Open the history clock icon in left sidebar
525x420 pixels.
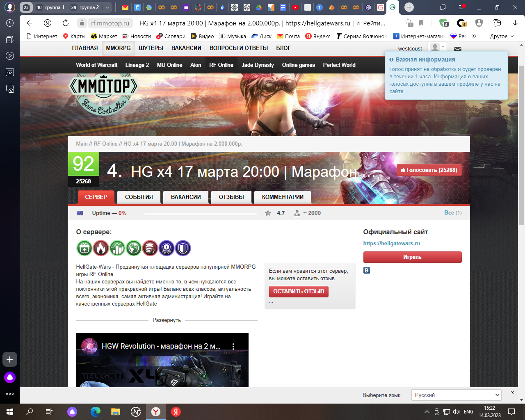(x=10, y=23)
